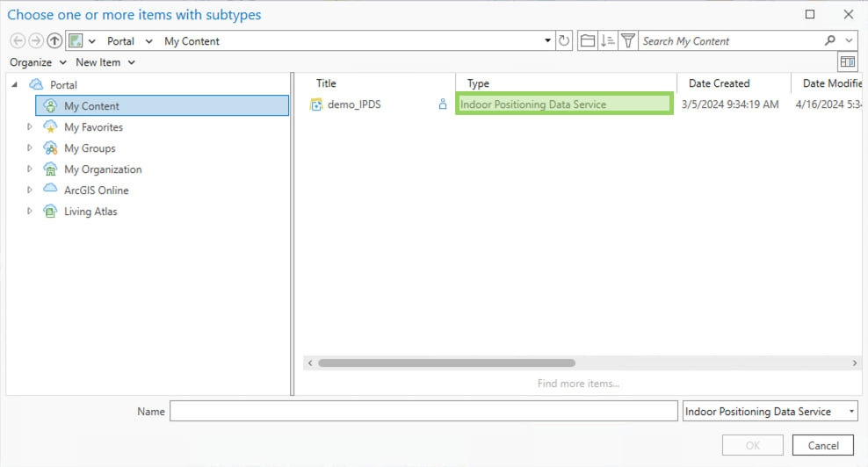This screenshot has height=467, width=868.
Task: Click the My Groups icon
Action: point(50,147)
